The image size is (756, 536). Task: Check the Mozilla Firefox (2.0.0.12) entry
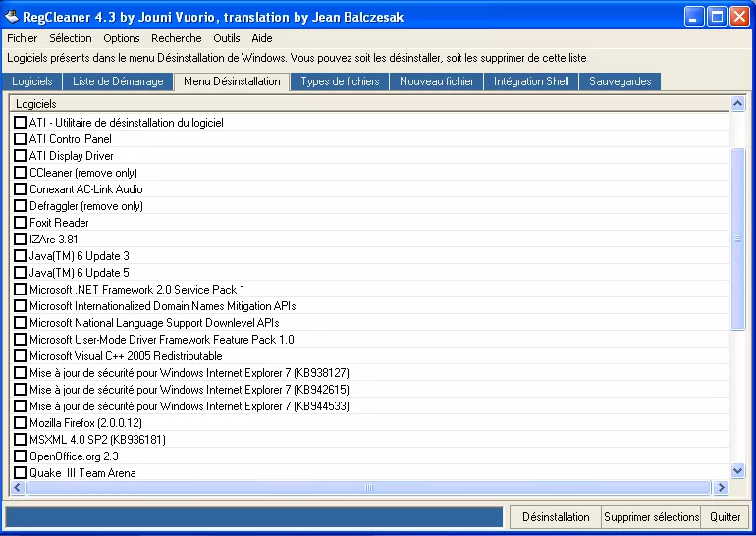pyautogui.click(x=21, y=423)
